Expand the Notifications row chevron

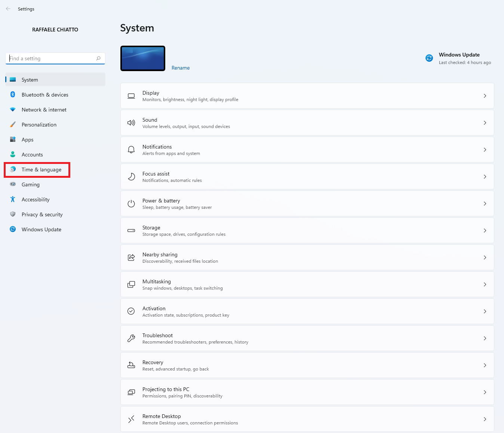485,150
